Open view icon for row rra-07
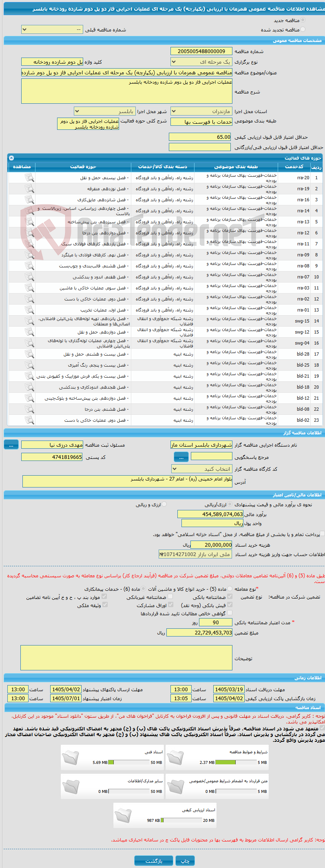 click(29, 277)
